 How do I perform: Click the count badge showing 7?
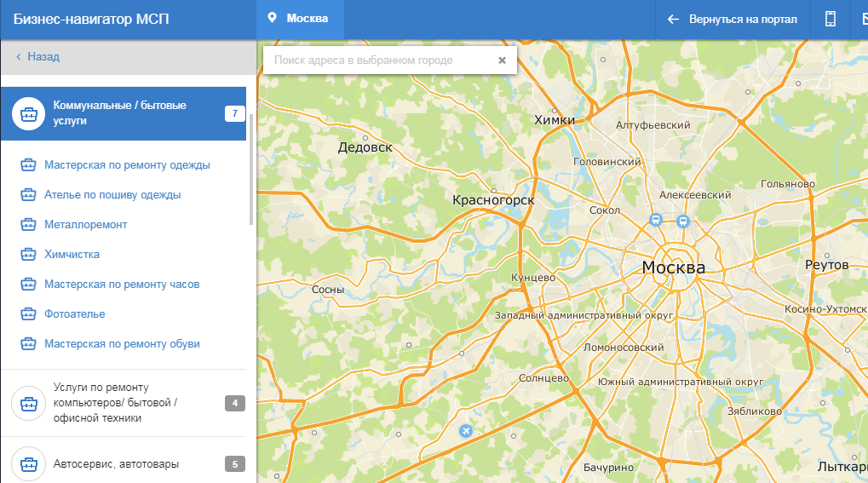235,113
